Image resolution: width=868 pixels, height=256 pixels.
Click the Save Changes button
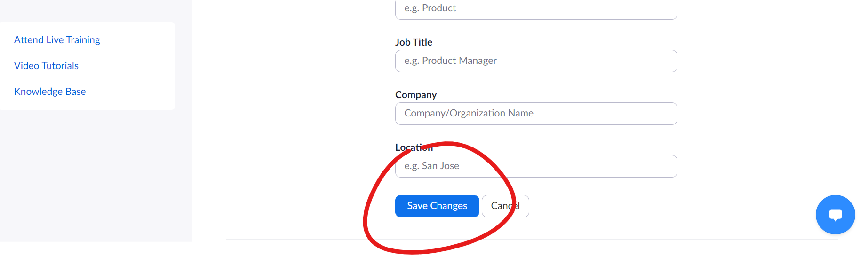click(437, 206)
